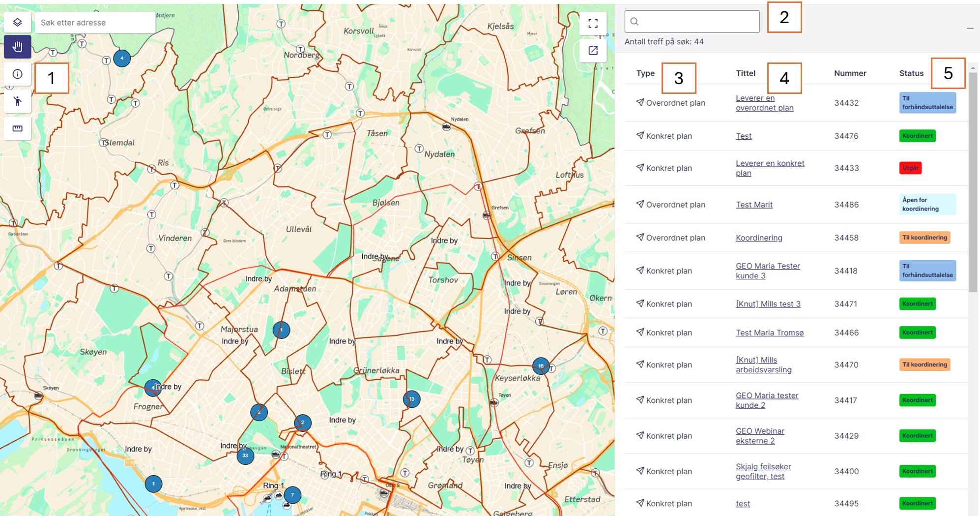Select the measure ruler tool
The image size is (980, 516).
pyautogui.click(x=17, y=128)
